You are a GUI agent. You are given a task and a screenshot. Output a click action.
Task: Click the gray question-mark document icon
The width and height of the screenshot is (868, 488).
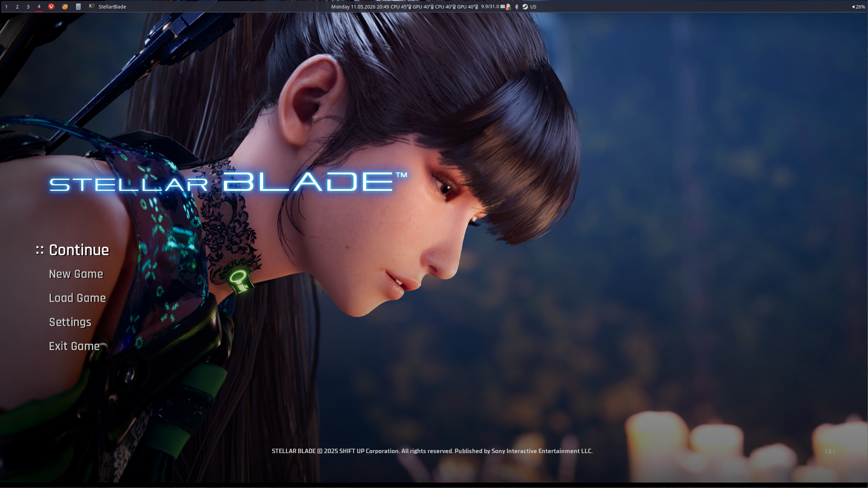point(78,7)
